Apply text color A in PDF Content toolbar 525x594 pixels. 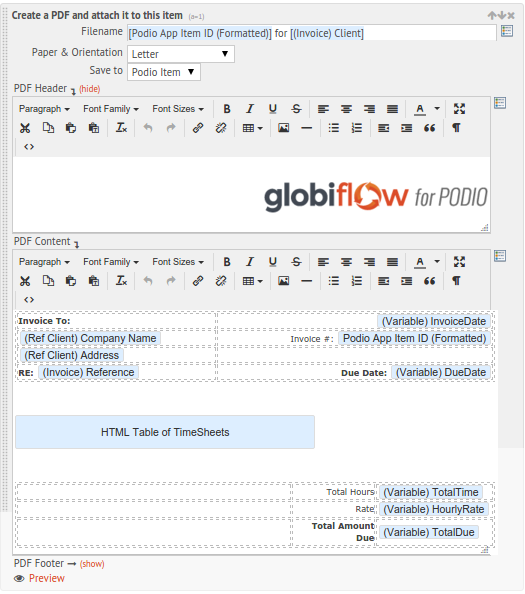(x=420, y=263)
